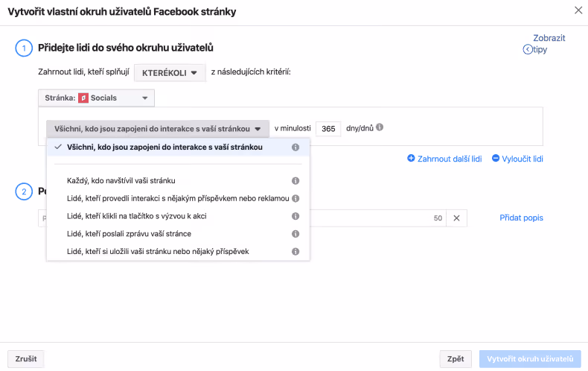Select "Všichni, kdo jsou zapojeni do interakce" checked option
Viewport: 588px width, 371px height.
pyautogui.click(x=178, y=148)
